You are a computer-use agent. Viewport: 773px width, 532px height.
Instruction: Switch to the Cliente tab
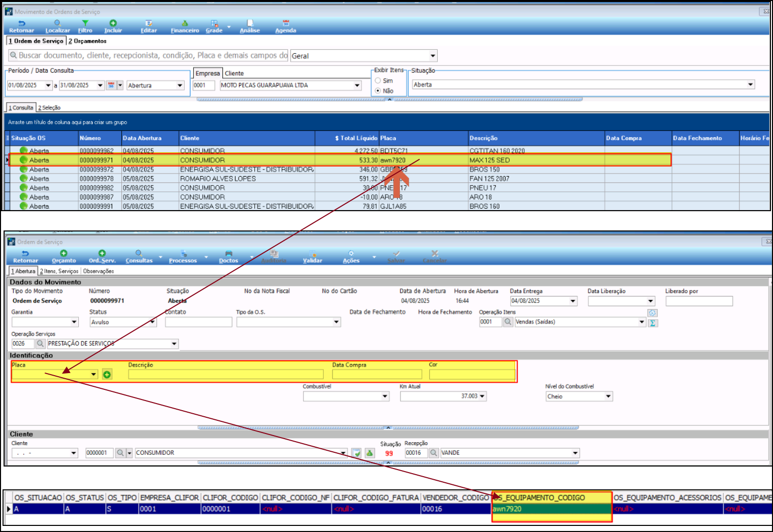click(234, 74)
